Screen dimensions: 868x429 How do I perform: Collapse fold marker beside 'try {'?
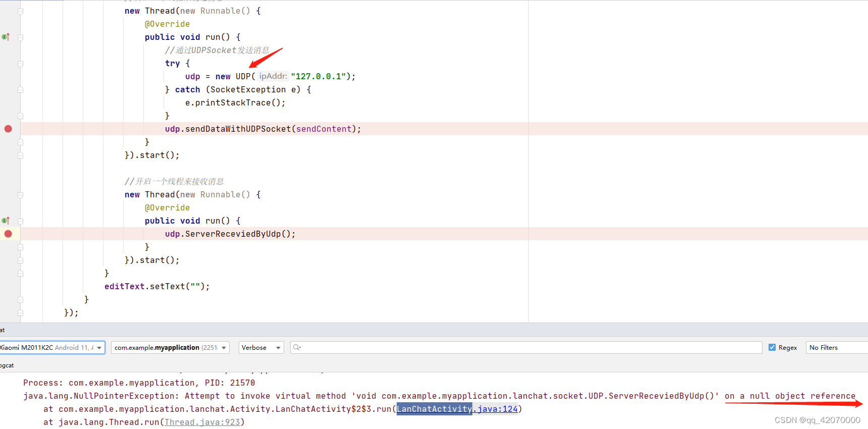(20, 64)
